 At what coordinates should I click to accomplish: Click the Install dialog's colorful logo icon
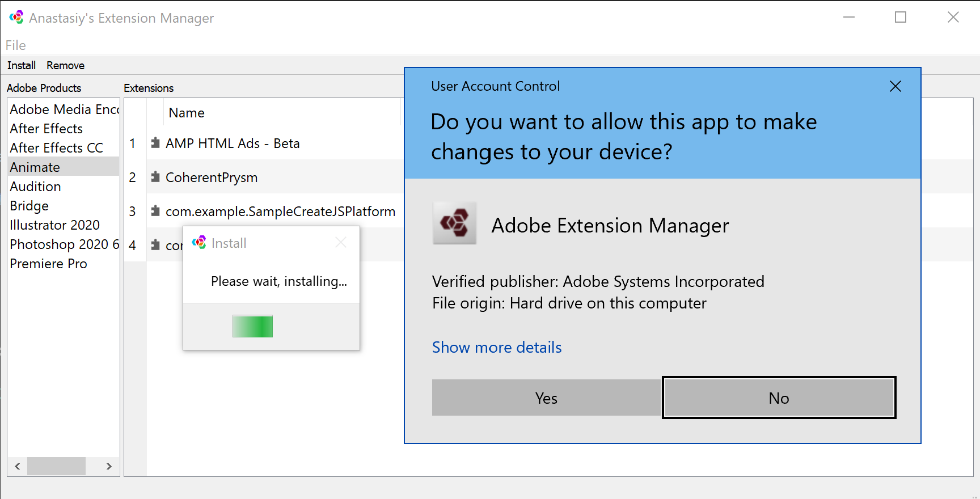click(199, 243)
